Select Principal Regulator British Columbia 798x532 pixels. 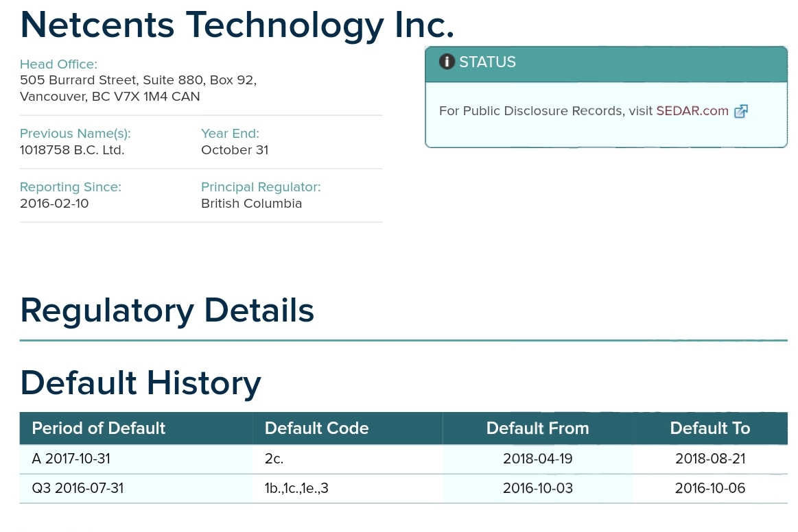tap(251, 203)
